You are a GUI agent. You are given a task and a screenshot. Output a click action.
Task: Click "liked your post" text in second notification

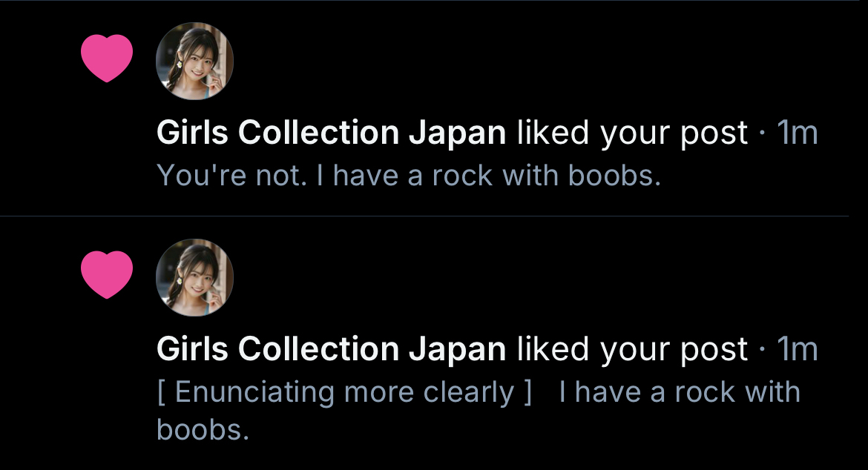[x=632, y=349]
